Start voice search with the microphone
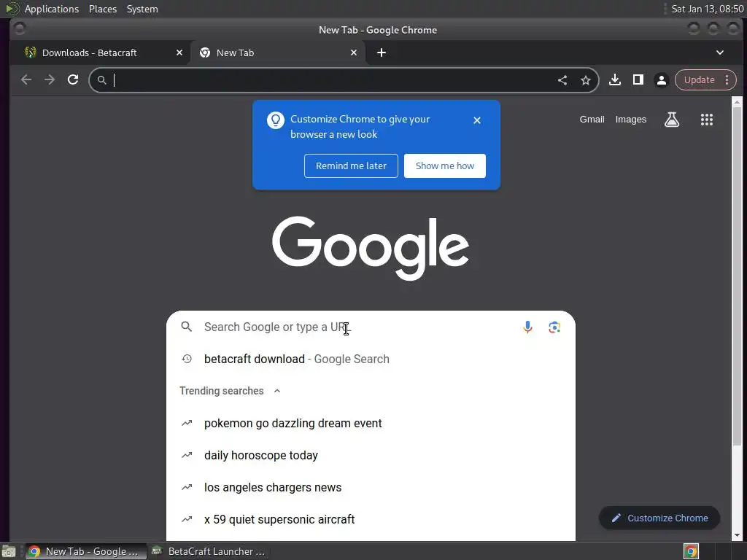 coord(527,327)
